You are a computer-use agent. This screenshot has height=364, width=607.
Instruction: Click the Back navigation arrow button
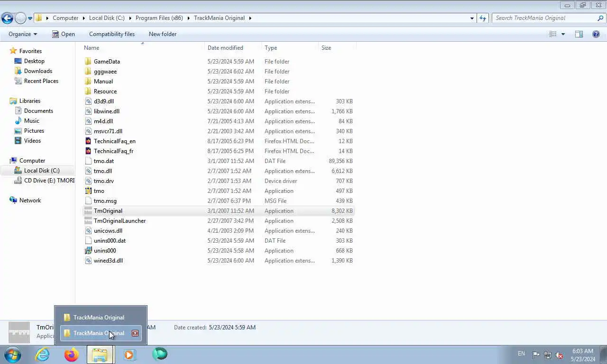coord(7,18)
